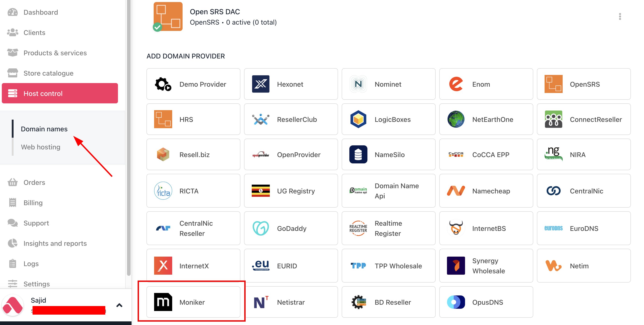Click the Enom red e logo
Image resolution: width=644 pixels, height=325 pixels.
456,84
